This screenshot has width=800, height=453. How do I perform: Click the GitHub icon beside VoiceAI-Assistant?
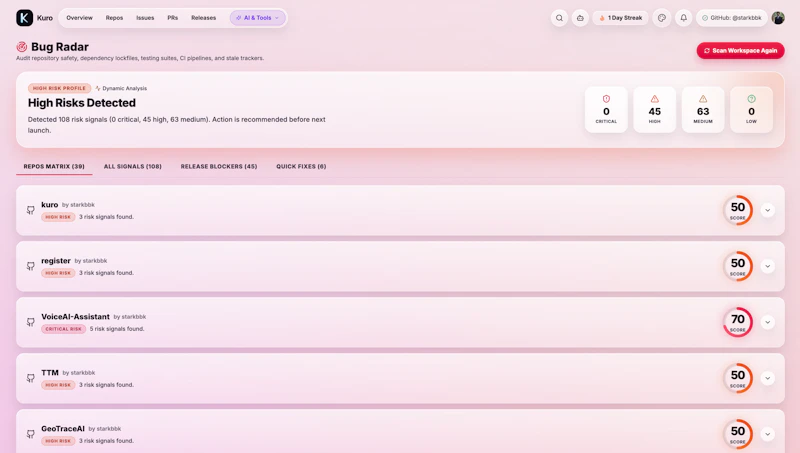tap(31, 322)
